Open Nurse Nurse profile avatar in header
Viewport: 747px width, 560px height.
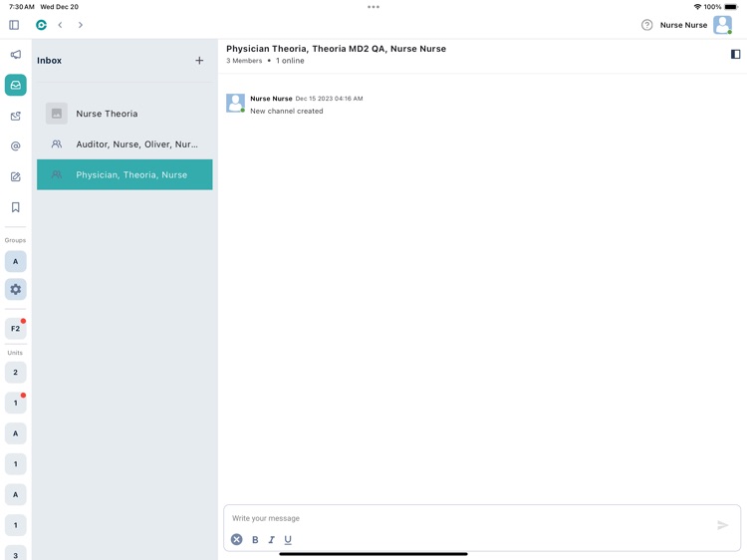(722, 25)
